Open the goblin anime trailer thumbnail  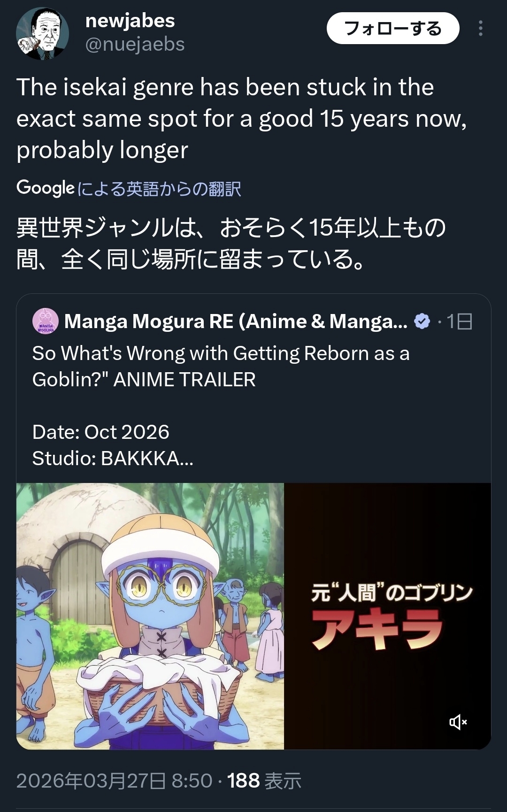pyautogui.click(x=150, y=616)
